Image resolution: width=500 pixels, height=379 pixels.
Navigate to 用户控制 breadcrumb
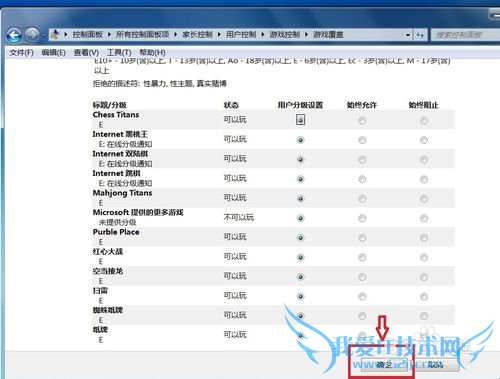[x=241, y=35]
